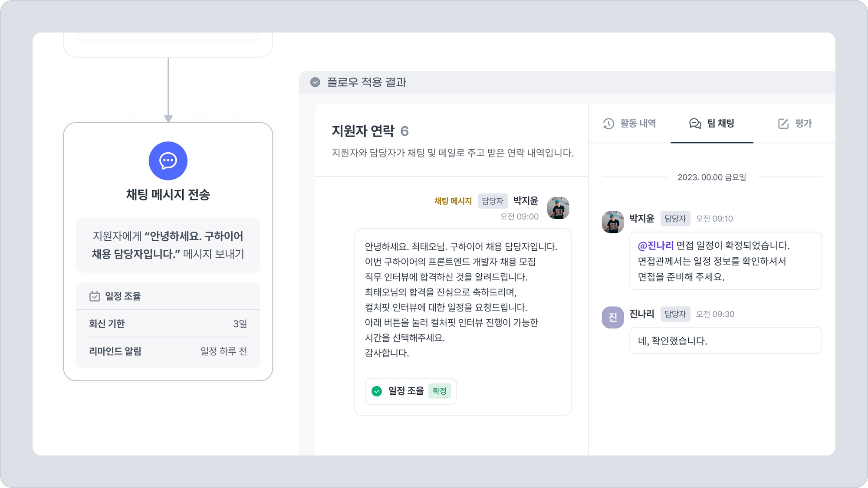Click the 회신 기한 3일 row
Viewport: 868px width, 488px height.
[x=168, y=324]
